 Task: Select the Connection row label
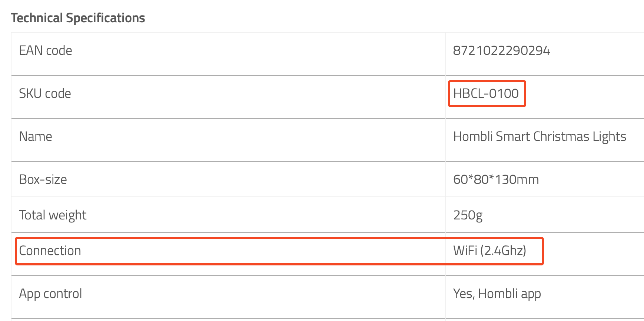pos(50,251)
